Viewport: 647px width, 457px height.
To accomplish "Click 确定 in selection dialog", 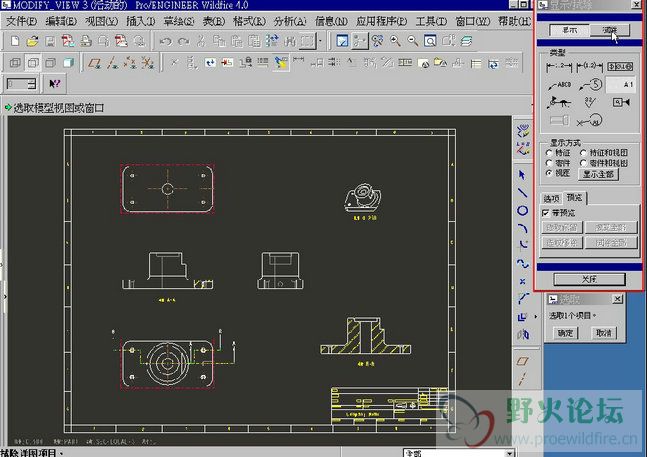I will pyautogui.click(x=565, y=332).
